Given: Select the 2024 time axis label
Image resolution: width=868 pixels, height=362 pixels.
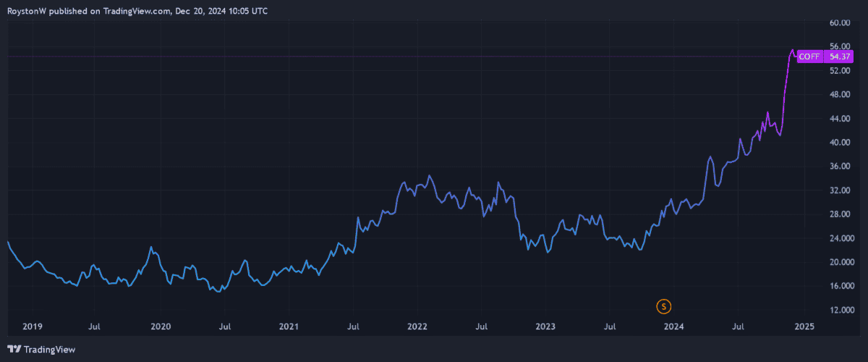Looking at the screenshot, I should [x=674, y=327].
